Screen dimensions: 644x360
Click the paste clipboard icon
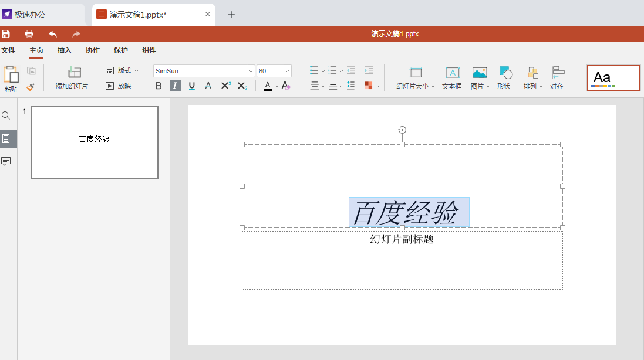11,74
